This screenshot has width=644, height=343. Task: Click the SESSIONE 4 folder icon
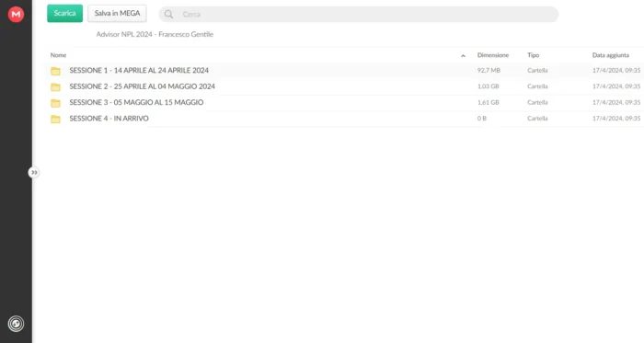pos(55,119)
